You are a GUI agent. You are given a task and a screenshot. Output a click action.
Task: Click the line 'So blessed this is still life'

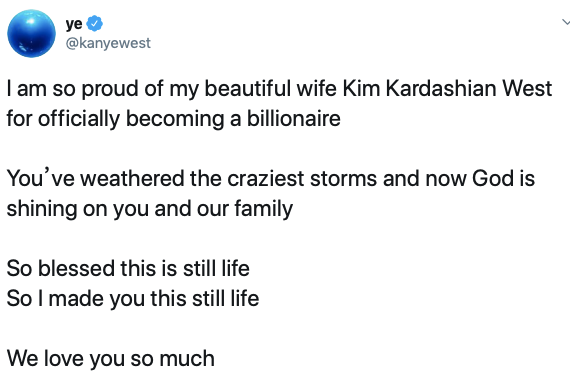(x=128, y=269)
